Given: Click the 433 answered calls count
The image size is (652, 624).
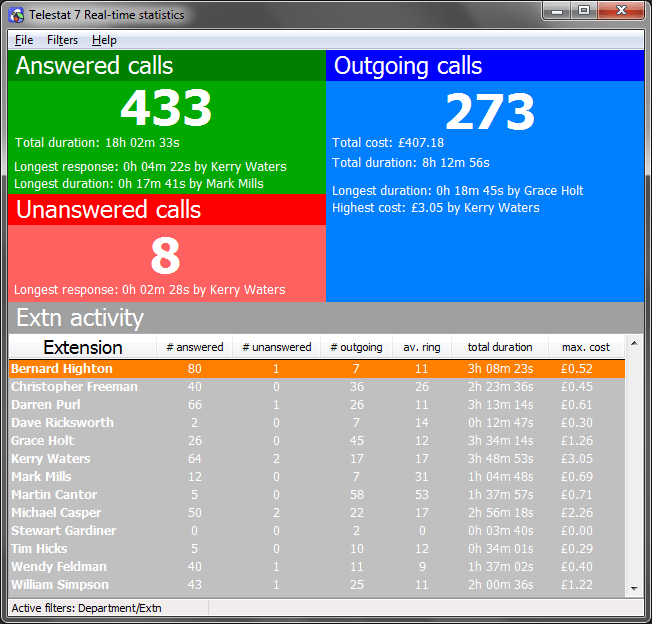Looking at the screenshot, I should click(166, 108).
